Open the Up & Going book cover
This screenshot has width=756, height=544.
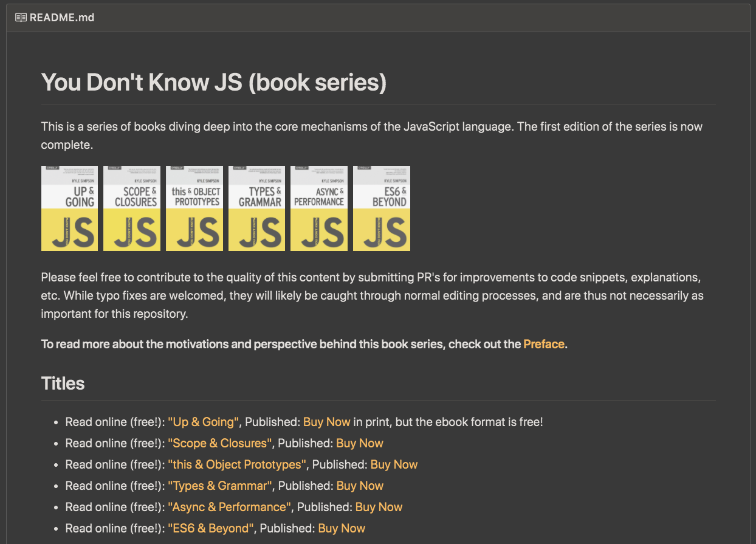coord(69,208)
